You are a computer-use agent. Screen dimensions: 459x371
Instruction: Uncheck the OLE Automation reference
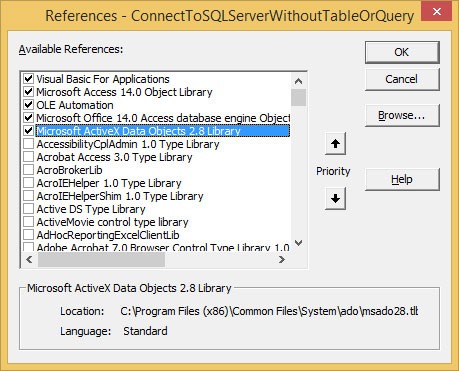[x=29, y=105]
